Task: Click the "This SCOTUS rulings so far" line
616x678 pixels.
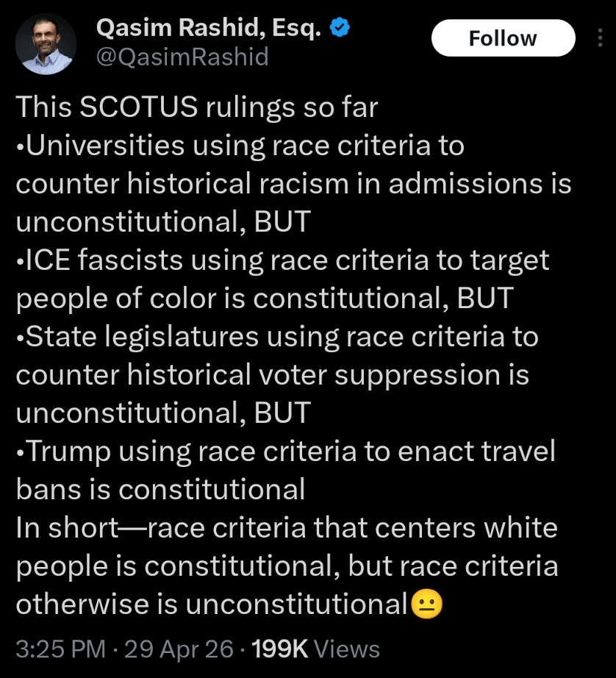Action: [196, 107]
